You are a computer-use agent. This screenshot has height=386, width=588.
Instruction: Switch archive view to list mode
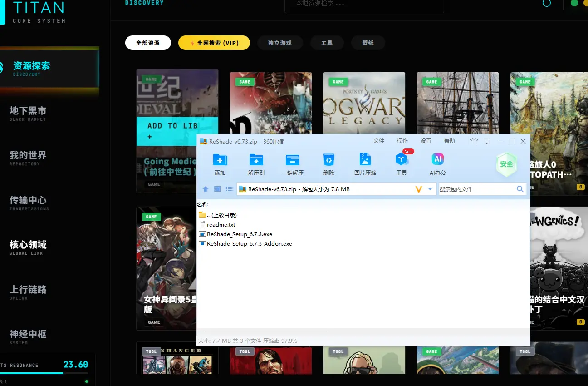tap(229, 188)
